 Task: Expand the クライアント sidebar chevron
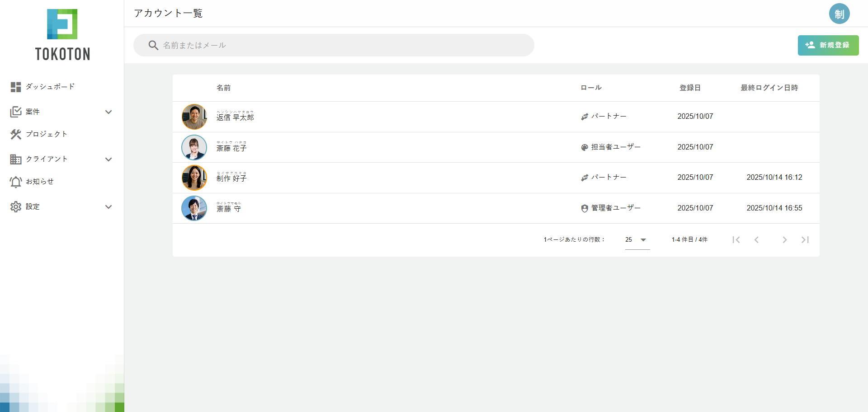pos(108,159)
